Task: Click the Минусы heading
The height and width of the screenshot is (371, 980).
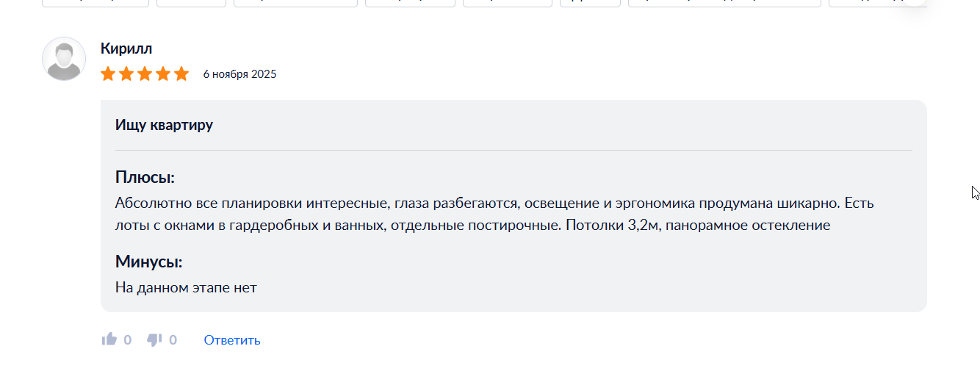Action: [x=148, y=262]
